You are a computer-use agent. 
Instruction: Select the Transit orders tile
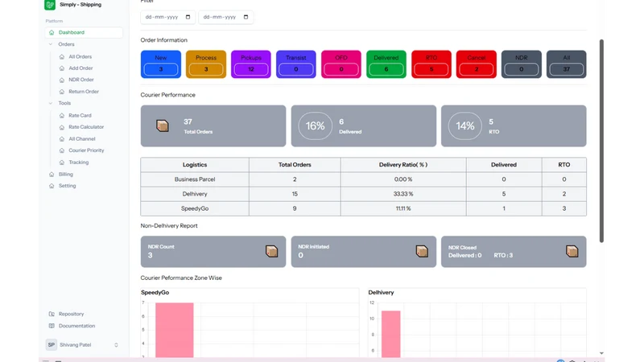pyautogui.click(x=296, y=64)
